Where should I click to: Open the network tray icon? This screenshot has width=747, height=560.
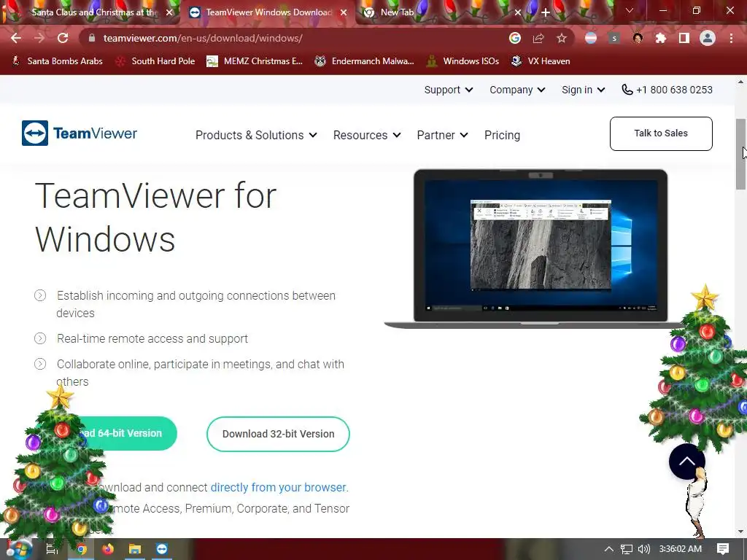(627, 549)
